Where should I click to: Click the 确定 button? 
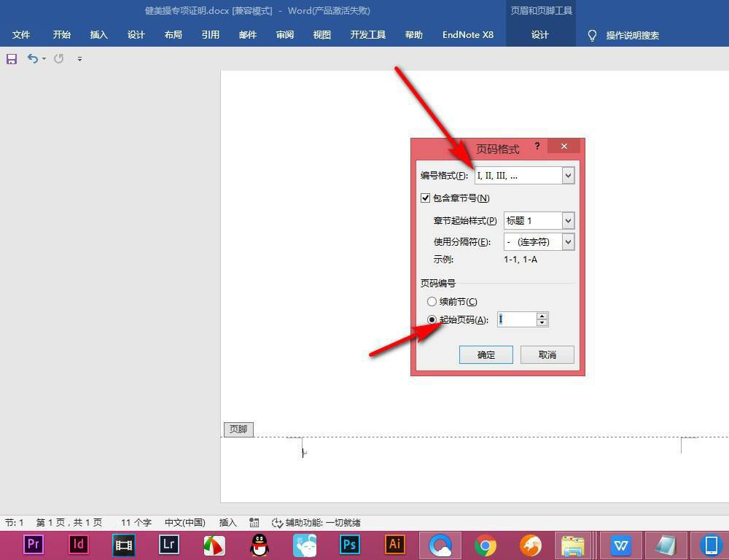pos(486,354)
